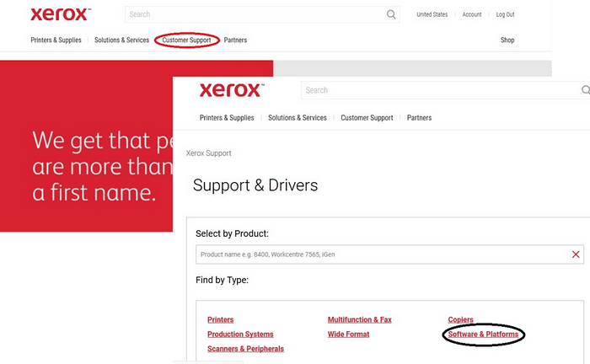Image resolution: width=590 pixels, height=364 pixels.
Task: Open Solutions & Services on Support page
Action: point(298,118)
